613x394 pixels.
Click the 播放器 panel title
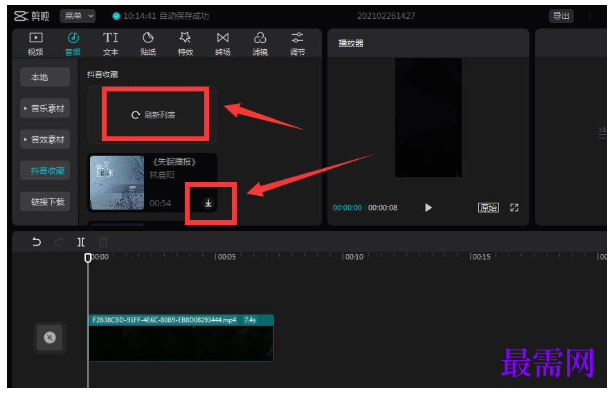tap(351, 43)
